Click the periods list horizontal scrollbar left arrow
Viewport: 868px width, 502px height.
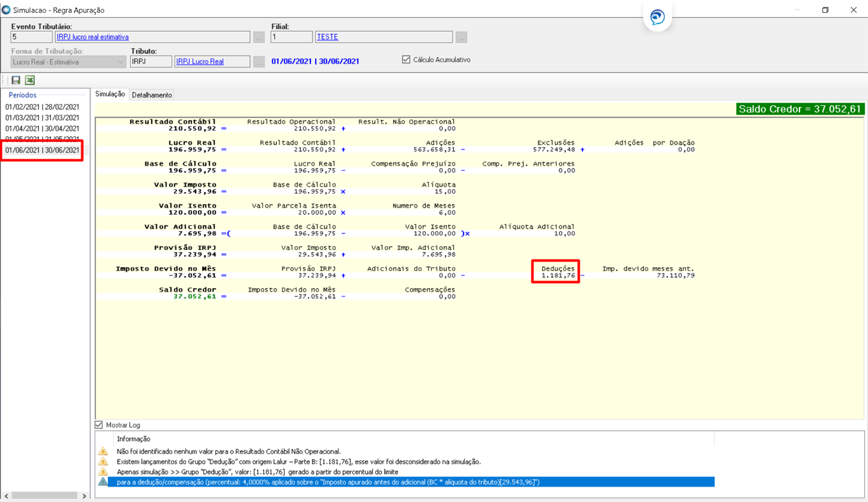coord(6,496)
